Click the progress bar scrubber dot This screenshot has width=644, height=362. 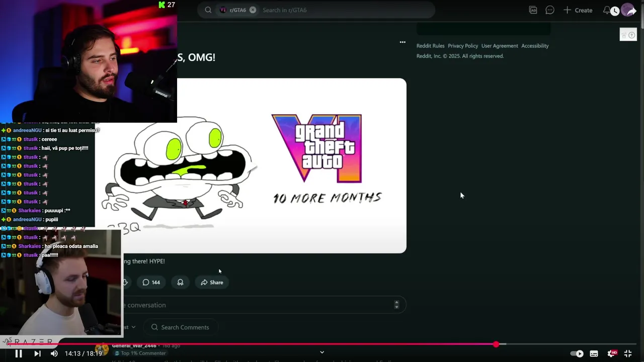pyautogui.click(x=496, y=344)
